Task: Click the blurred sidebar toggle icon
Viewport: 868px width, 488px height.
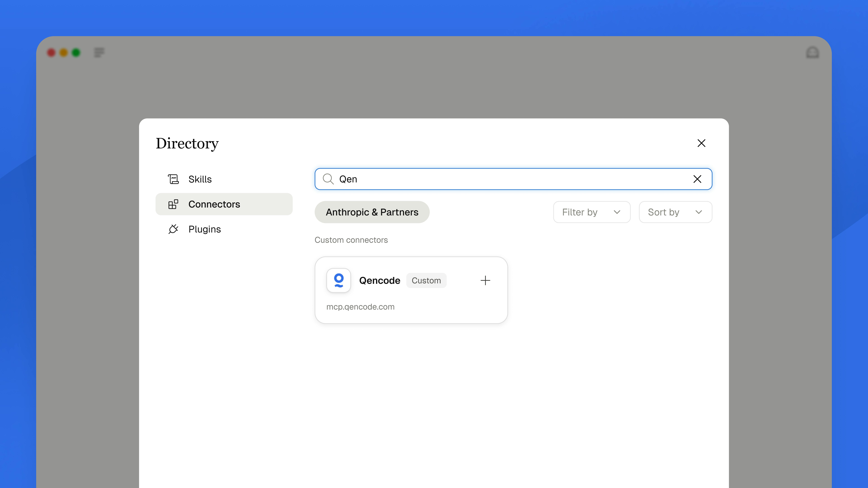Action: [99, 53]
